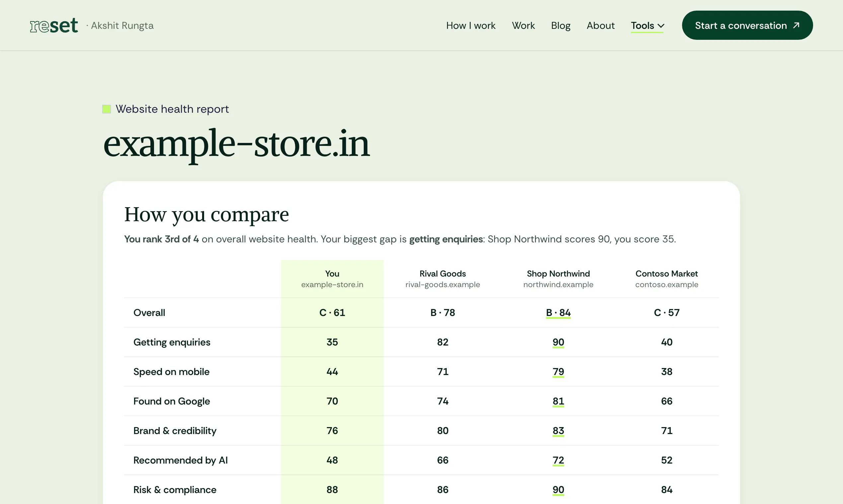Screen dimensions: 843x504
Task: Click the Website health report label
Action: tap(172, 109)
